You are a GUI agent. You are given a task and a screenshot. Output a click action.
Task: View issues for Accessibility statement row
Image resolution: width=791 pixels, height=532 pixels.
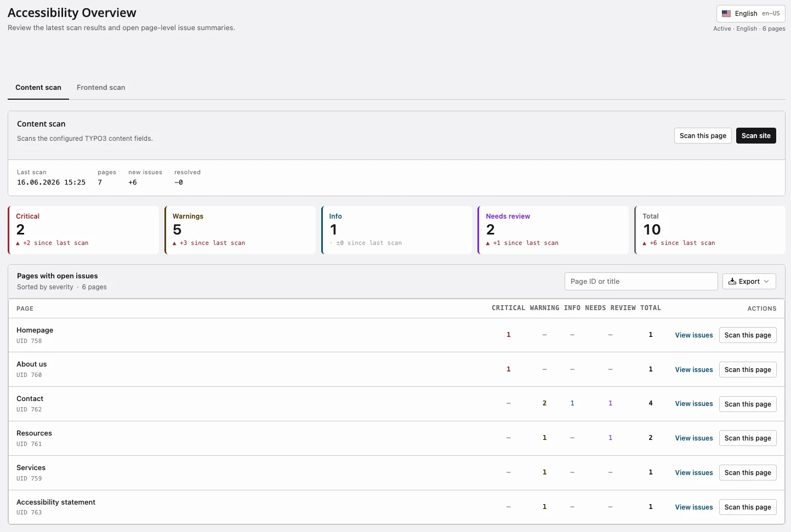point(694,507)
